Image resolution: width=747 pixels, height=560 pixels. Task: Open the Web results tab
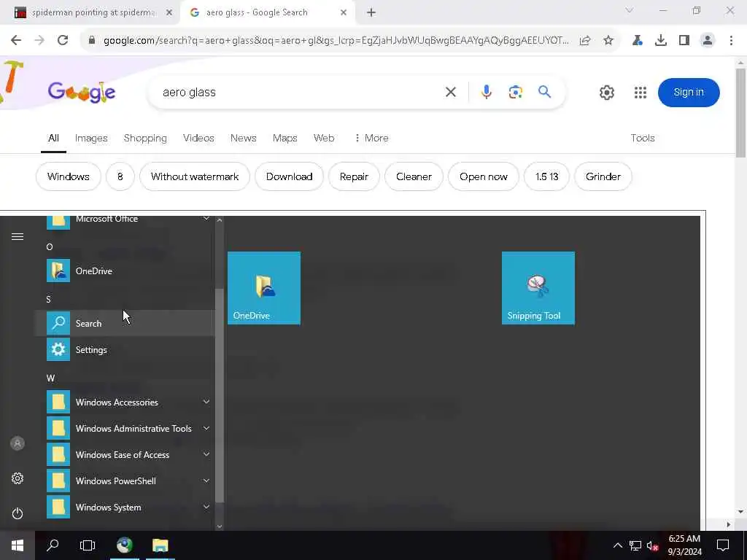[x=323, y=138]
